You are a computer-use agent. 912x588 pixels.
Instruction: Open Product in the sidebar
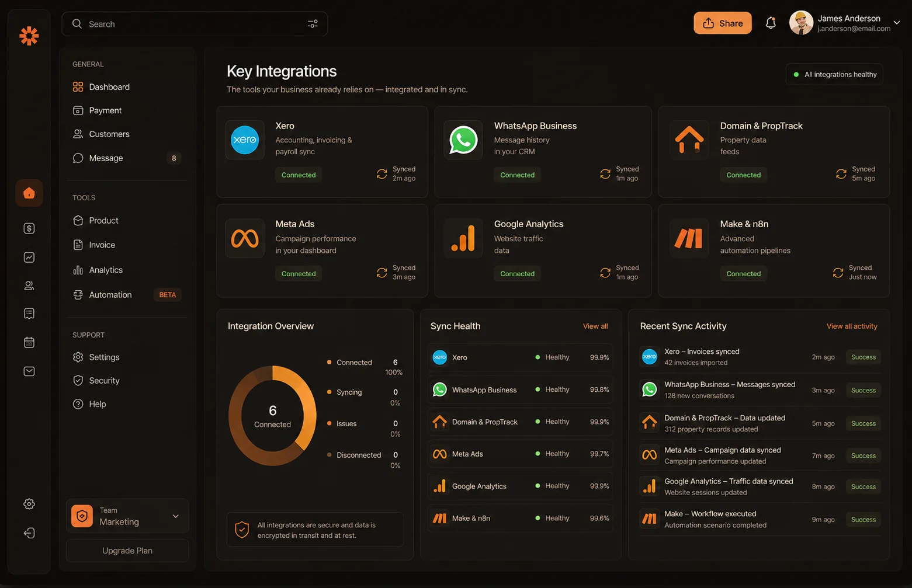(127, 221)
